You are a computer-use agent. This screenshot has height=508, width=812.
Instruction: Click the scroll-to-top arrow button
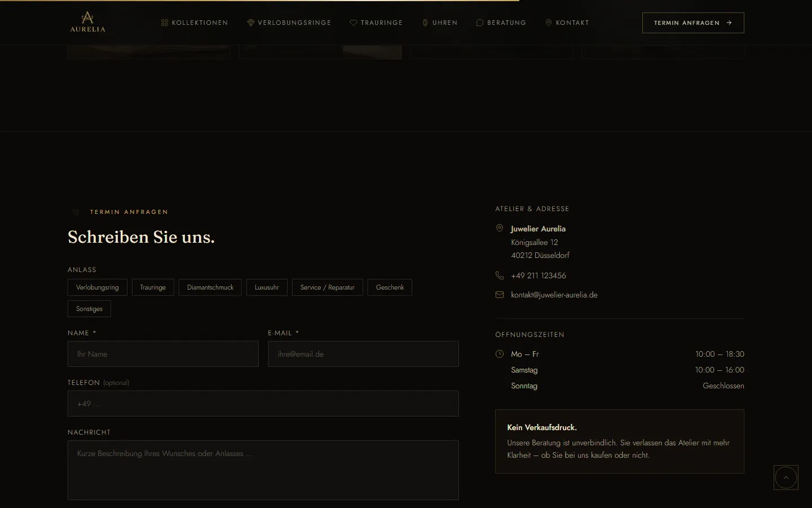(786, 478)
